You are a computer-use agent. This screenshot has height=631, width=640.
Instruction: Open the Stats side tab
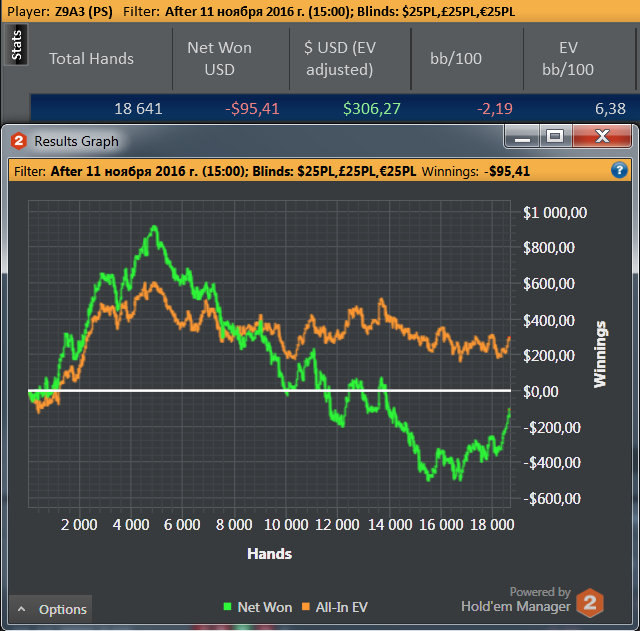[16, 45]
